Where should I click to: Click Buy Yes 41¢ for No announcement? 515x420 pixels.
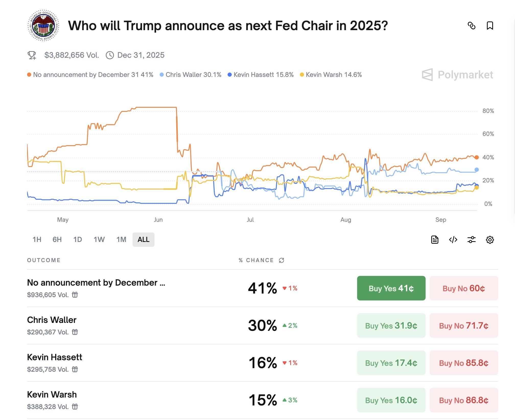point(391,288)
